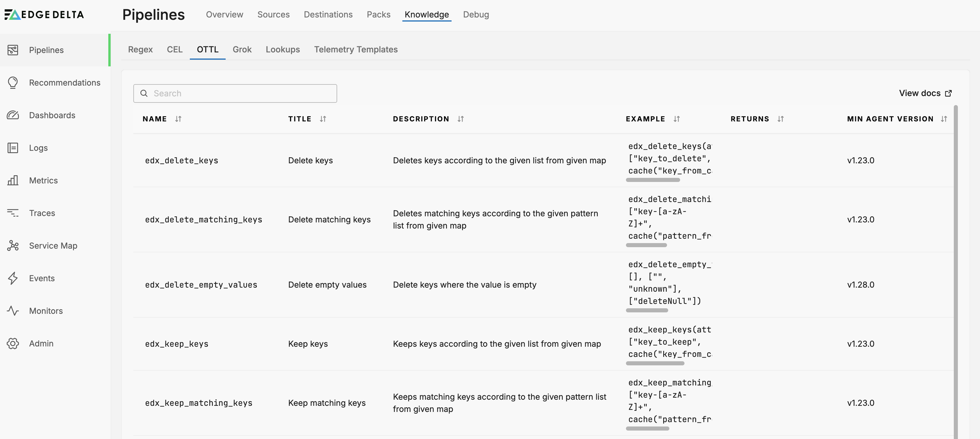
Task: Open the Recommendations lightbulb icon
Action: coord(13,83)
